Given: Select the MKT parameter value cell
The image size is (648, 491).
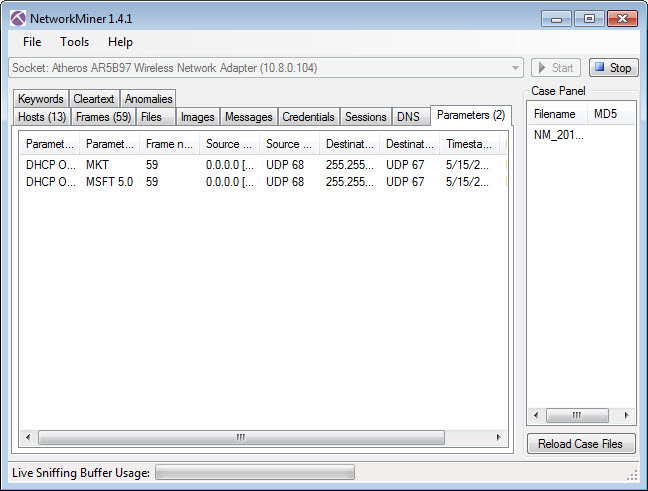Looking at the screenshot, I should tap(98, 165).
